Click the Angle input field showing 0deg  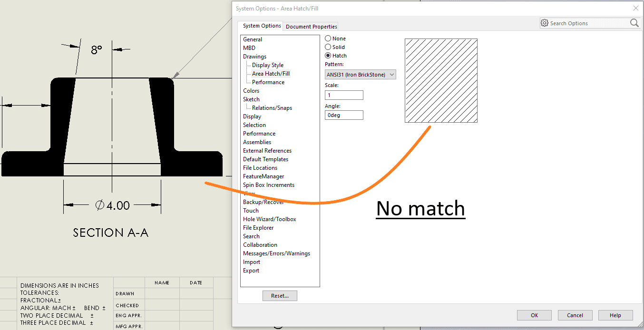pos(344,115)
